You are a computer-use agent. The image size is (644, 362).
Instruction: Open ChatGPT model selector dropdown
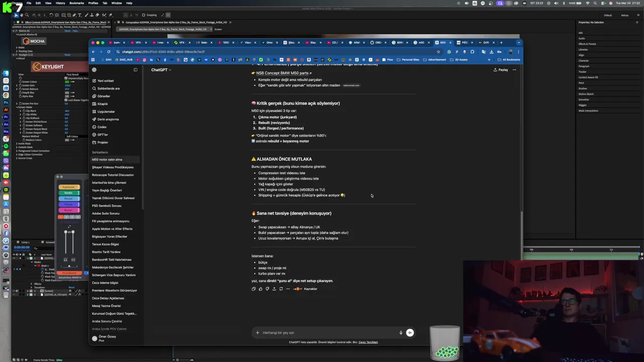pos(161,70)
